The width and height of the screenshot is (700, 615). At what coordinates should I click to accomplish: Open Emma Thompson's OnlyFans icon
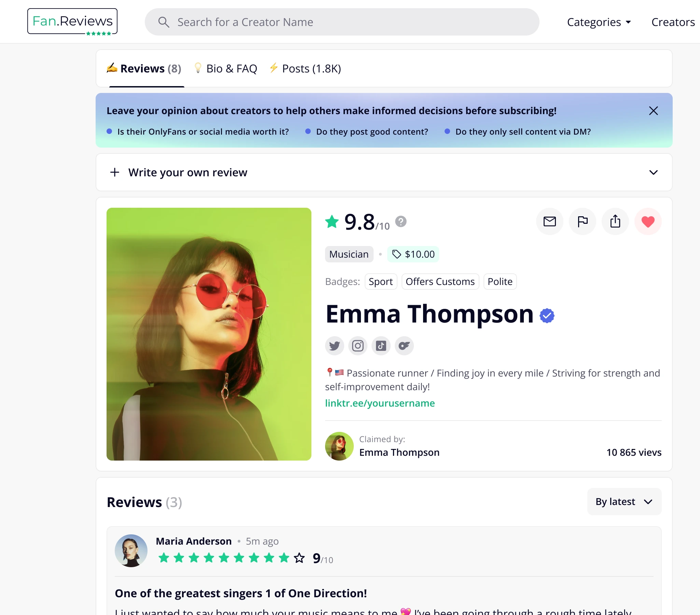pyautogui.click(x=404, y=346)
